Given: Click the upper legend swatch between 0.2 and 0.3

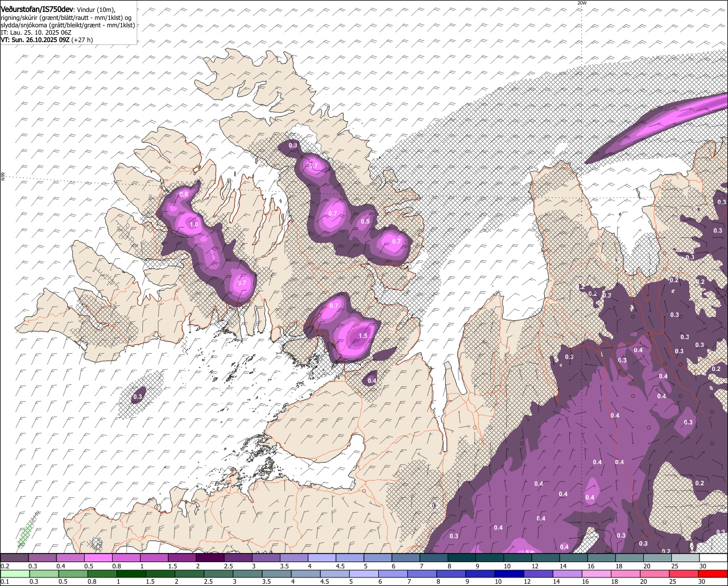Looking at the screenshot, I should click(14, 558).
